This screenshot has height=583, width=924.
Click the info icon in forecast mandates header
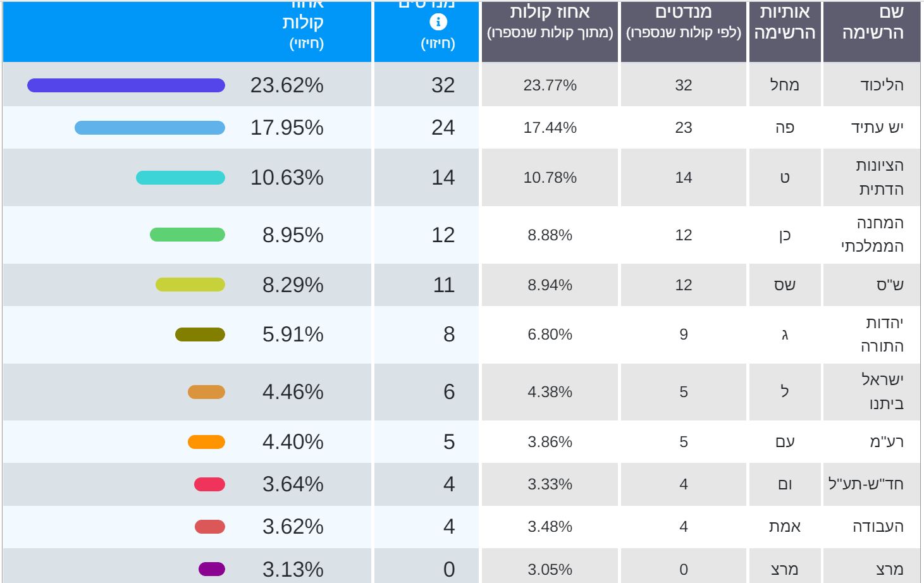tap(438, 22)
